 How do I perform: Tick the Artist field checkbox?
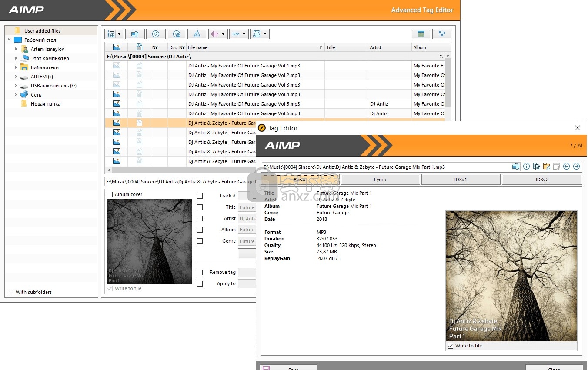(x=200, y=218)
